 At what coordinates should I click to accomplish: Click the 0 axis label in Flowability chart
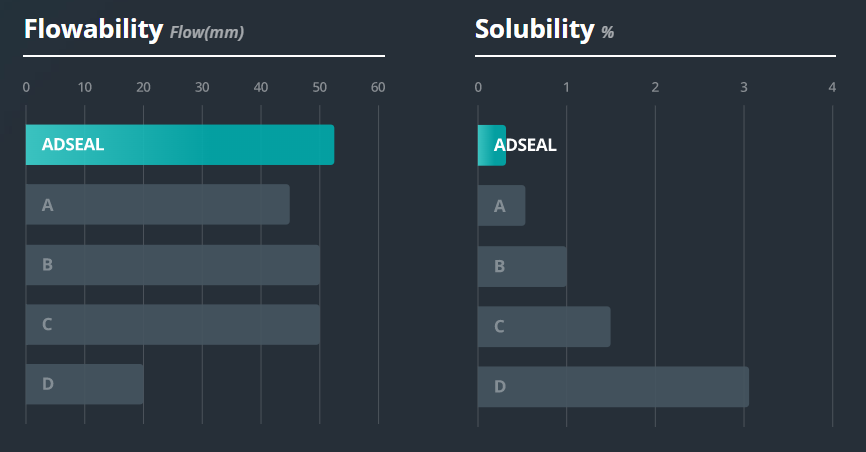tap(26, 88)
